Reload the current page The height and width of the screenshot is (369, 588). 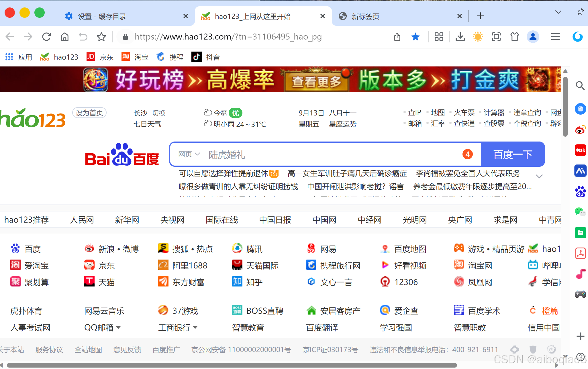pos(46,37)
